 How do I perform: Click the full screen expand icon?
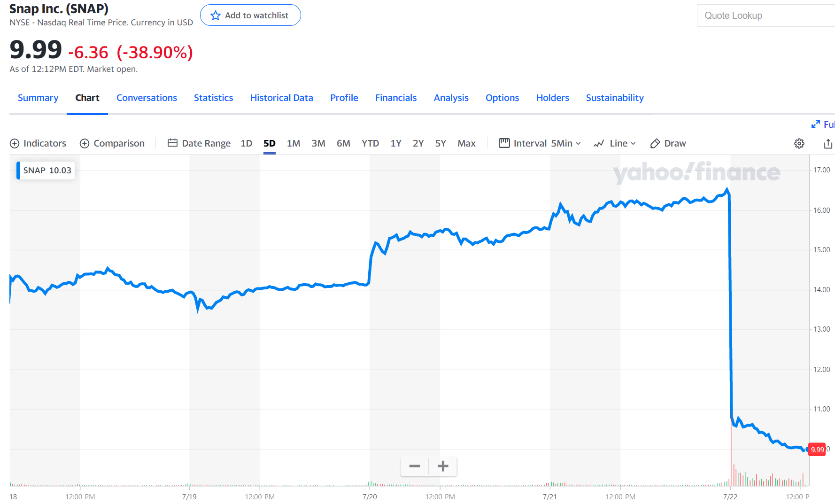point(816,124)
